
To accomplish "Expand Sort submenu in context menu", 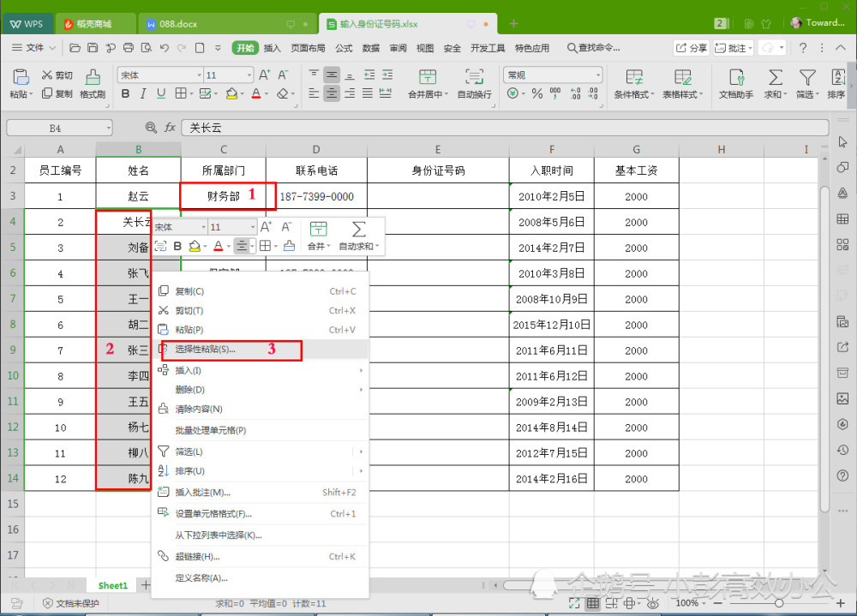I will (x=361, y=470).
